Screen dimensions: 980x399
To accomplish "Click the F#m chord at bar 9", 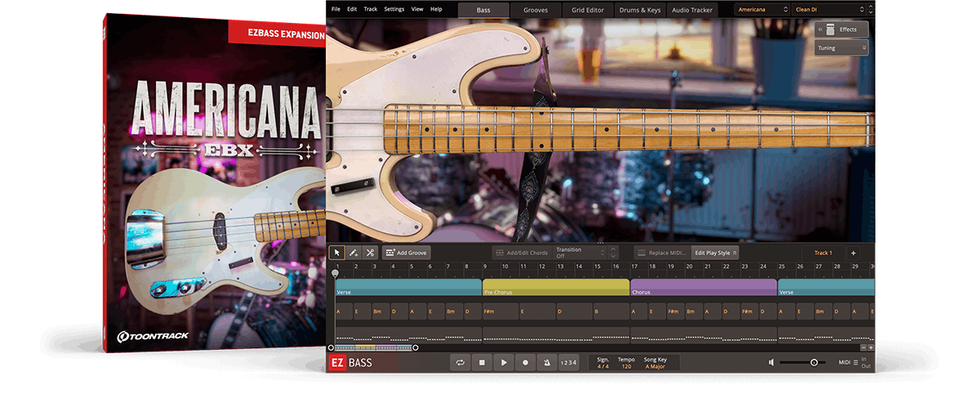I will [501, 312].
